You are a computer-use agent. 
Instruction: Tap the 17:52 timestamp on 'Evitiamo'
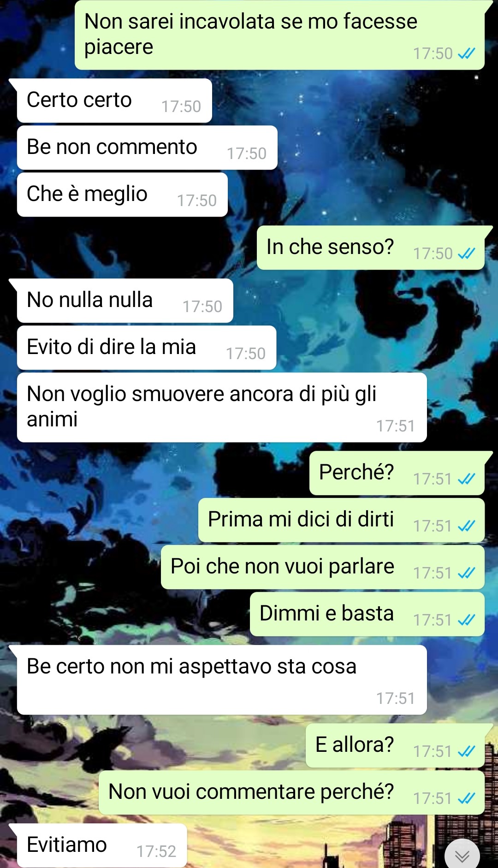156,851
